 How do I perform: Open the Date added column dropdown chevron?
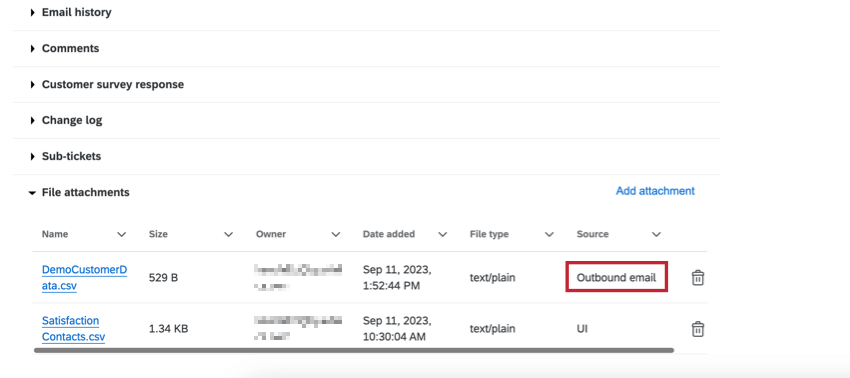442,234
